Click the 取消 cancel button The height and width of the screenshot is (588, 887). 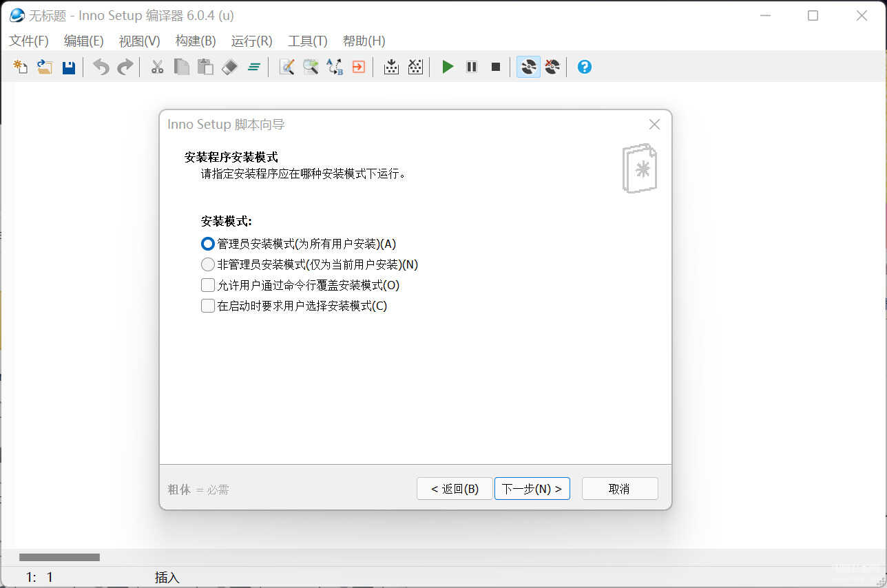pyautogui.click(x=620, y=489)
